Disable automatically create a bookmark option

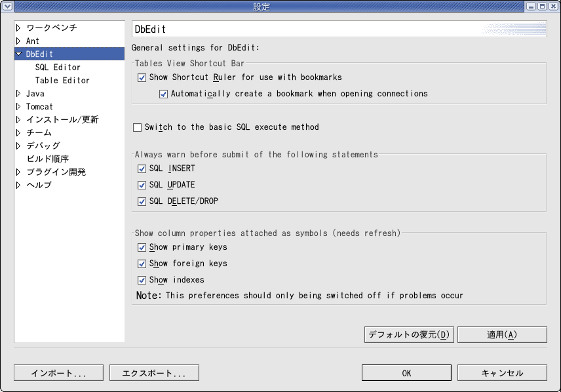point(163,94)
